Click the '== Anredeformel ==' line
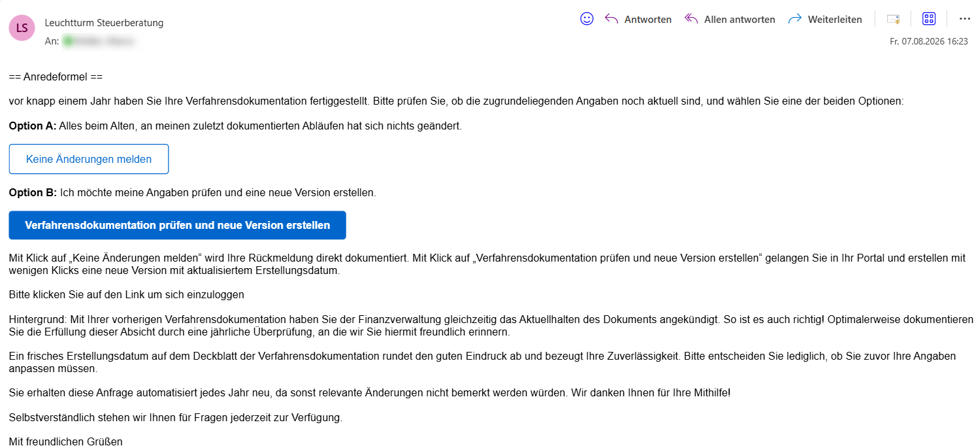 [x=56, y=77]
